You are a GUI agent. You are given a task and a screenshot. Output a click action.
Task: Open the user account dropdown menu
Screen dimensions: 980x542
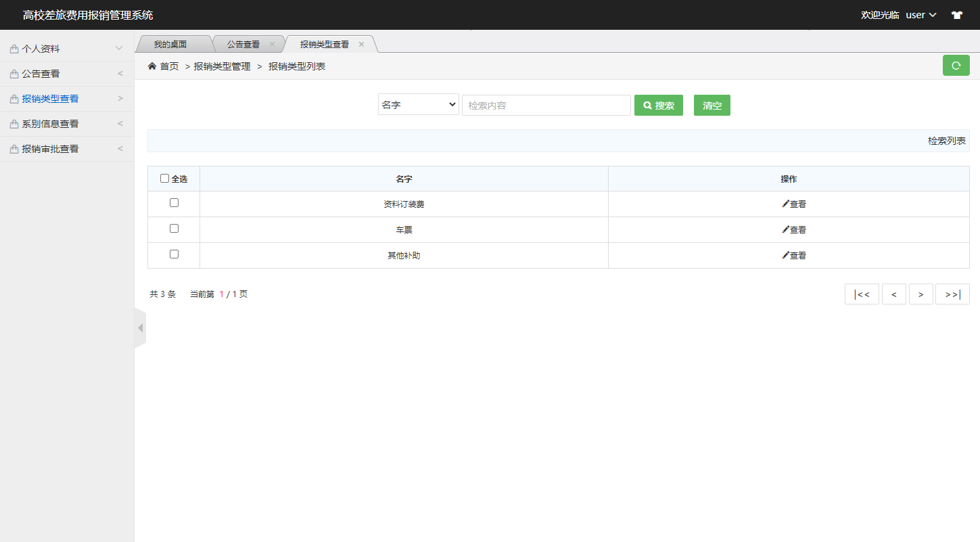920,15
